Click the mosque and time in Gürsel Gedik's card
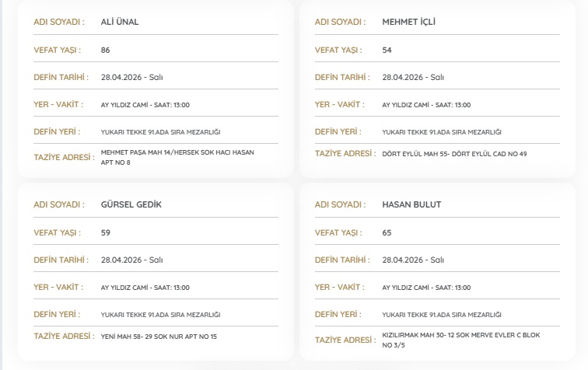588x370 pixels. click(145, 288)
